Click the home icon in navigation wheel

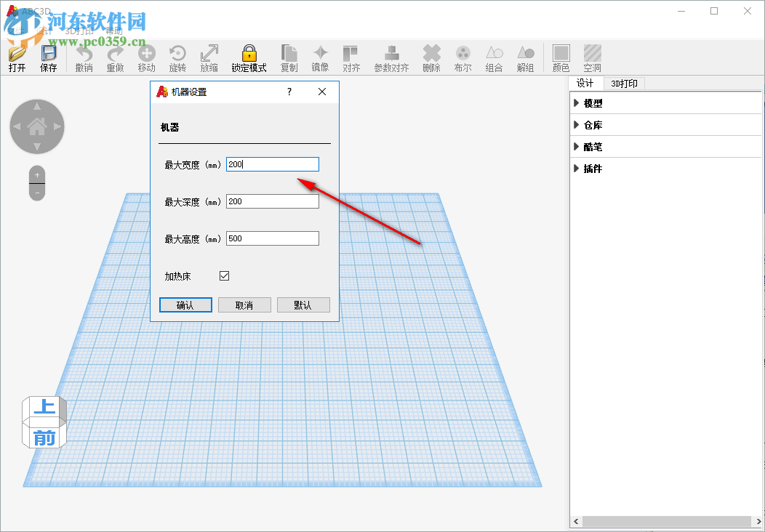pos(37,126)
